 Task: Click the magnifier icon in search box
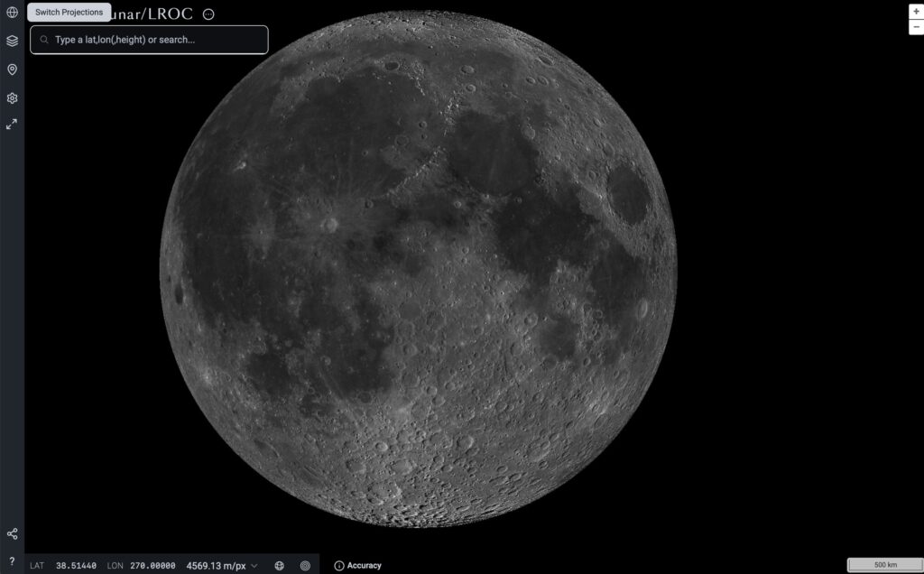pos(43,40)
